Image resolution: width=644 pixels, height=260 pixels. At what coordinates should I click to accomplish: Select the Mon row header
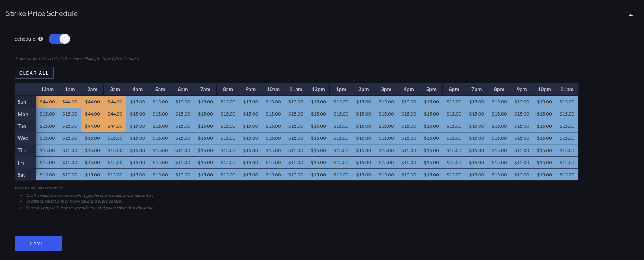25,114
